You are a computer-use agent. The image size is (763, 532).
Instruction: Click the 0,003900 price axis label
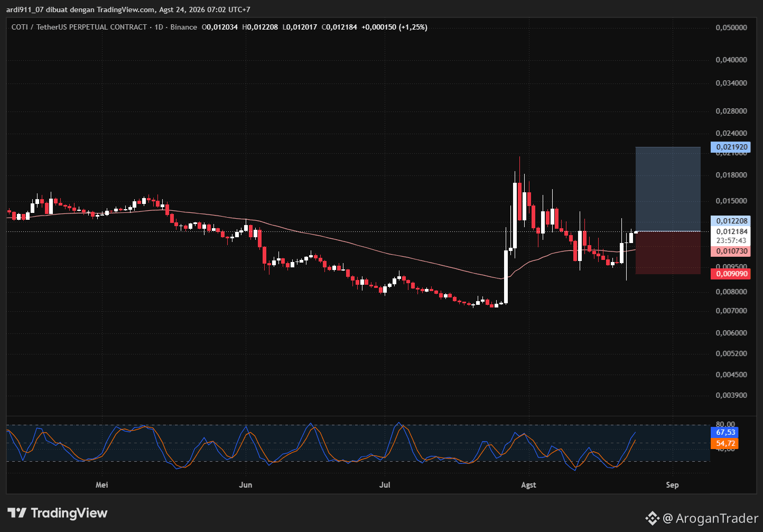[731, 395]
